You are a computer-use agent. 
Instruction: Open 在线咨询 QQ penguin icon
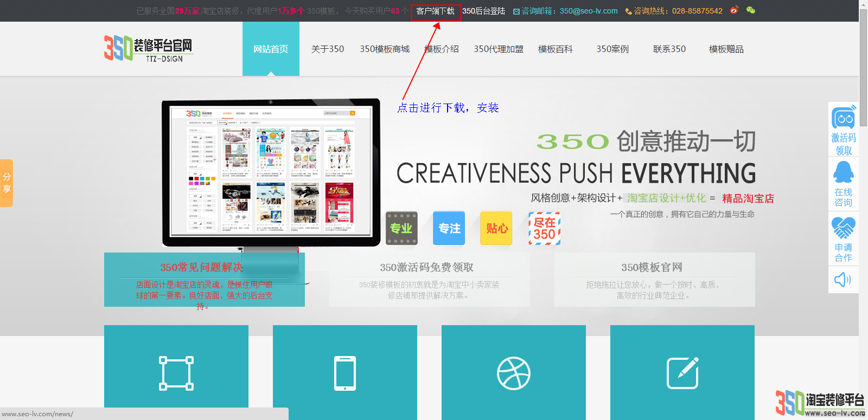point(844,173)
